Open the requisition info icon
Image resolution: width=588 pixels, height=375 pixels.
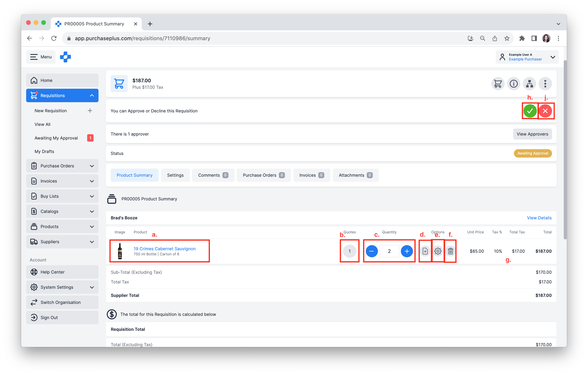pyautogui.click(x=513, y=84)
